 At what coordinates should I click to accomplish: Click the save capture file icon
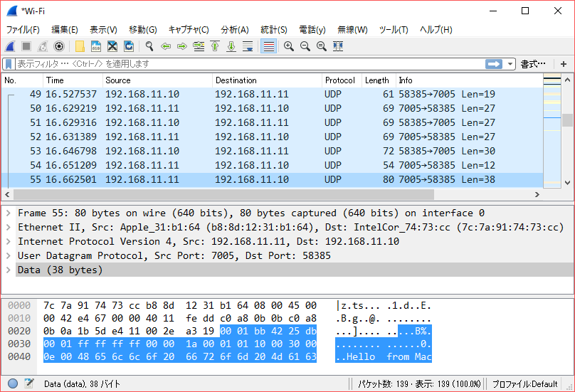coord(96,46)
